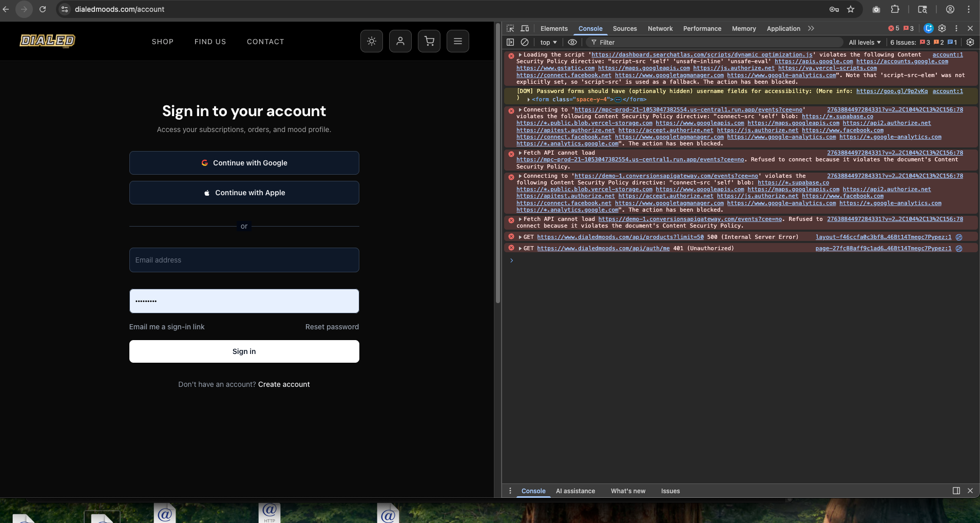Toggle drawer dock layout icon
The width and height of the screenshot is (980, 523).
[x=956, y=491]
